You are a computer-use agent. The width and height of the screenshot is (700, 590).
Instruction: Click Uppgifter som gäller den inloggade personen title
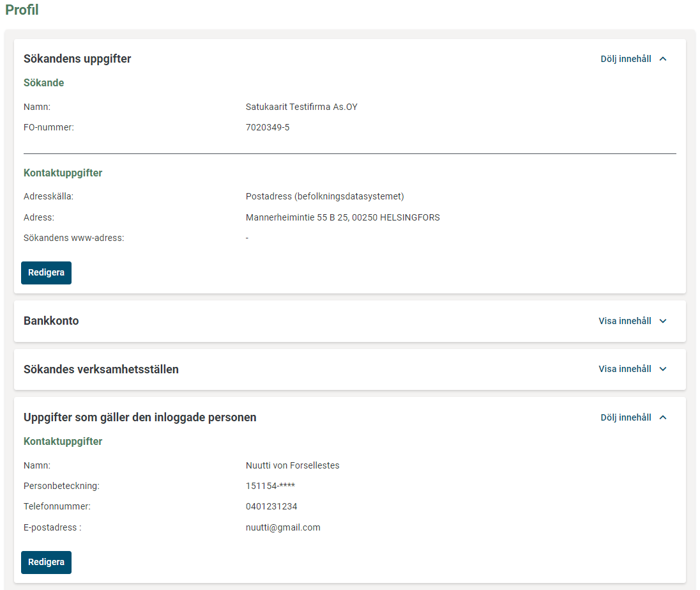(140, 417)
